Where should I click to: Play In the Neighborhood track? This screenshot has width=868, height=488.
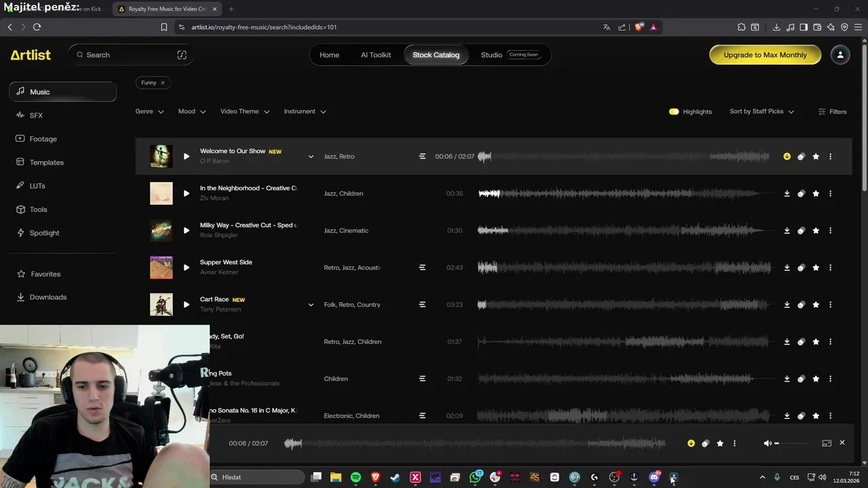click(186, 194)
